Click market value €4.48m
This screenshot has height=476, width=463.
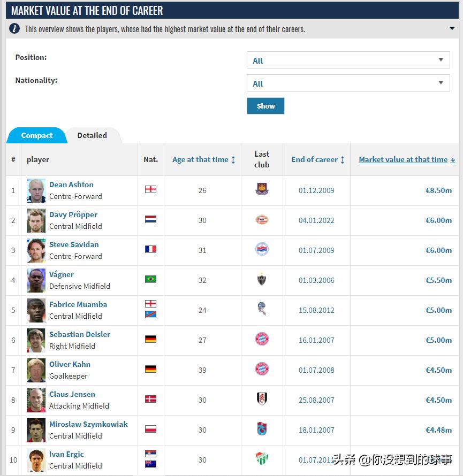(x=438, y=430)
